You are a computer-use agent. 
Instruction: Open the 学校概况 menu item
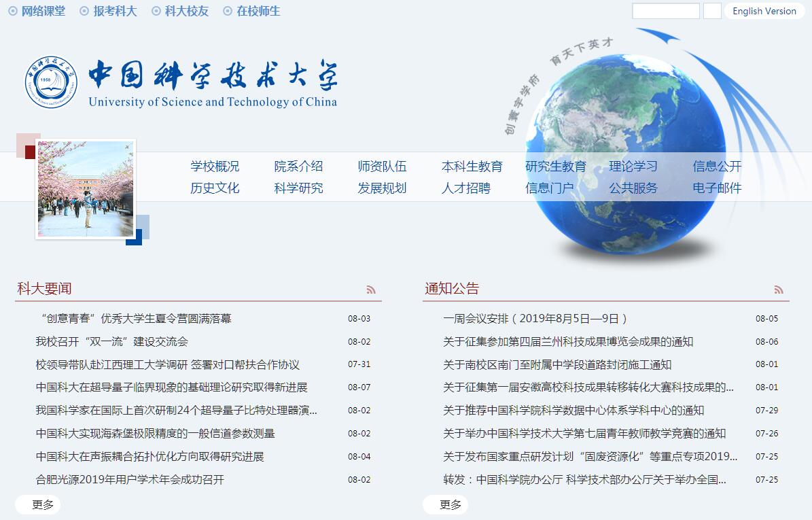(x=215, y=167)
